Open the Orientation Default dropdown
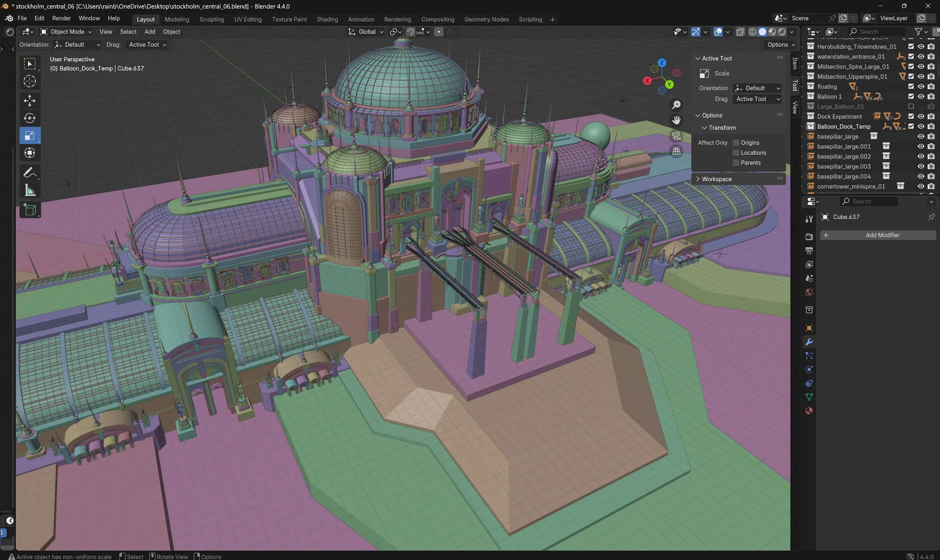This screenshot has width=940, height=560. click(x=757, y=88)
